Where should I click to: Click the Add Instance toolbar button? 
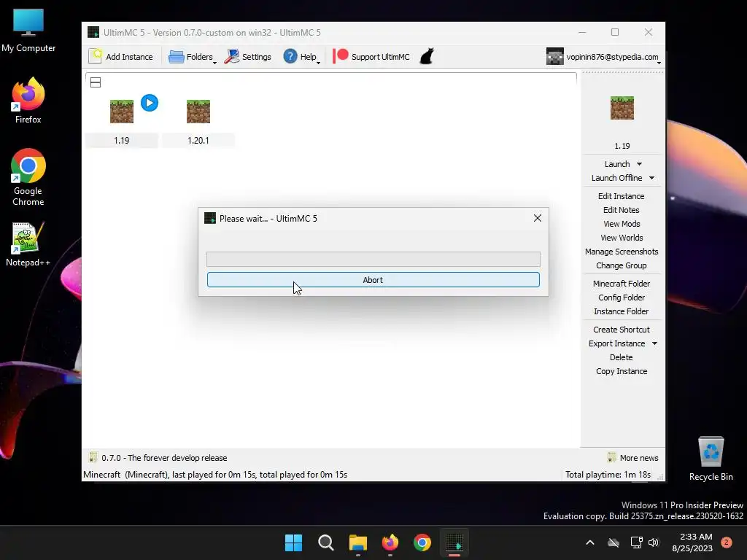[x=121, y=57]
